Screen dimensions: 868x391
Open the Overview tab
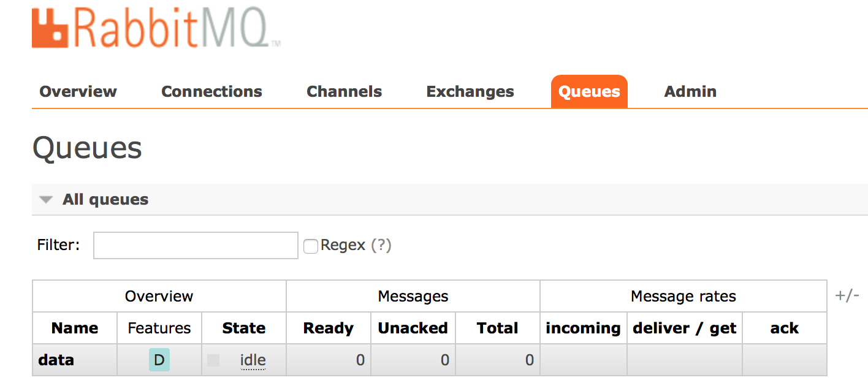click(x=78, y=92)
